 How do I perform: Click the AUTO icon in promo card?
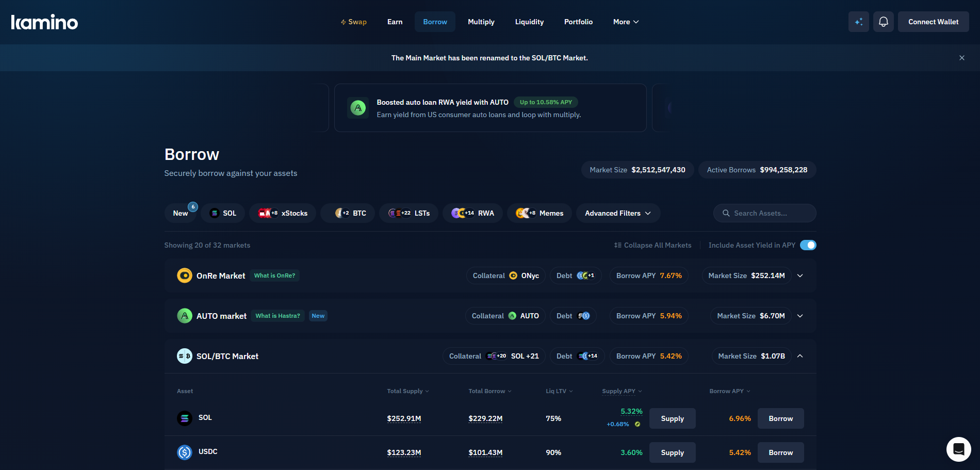358,108
